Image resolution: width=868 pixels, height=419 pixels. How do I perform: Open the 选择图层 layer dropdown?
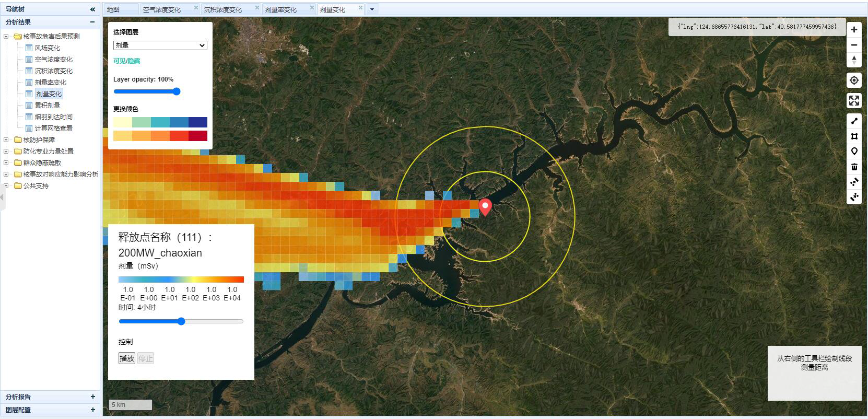click(x=160, y=45)
